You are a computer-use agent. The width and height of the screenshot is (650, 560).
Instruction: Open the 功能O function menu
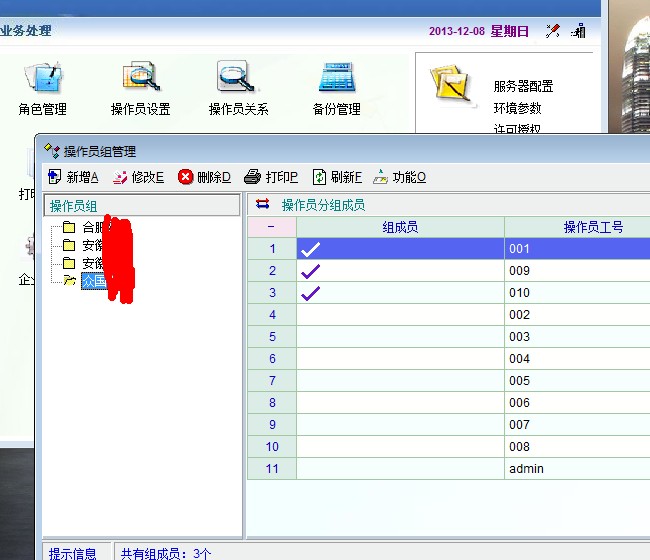pos(400,177)
